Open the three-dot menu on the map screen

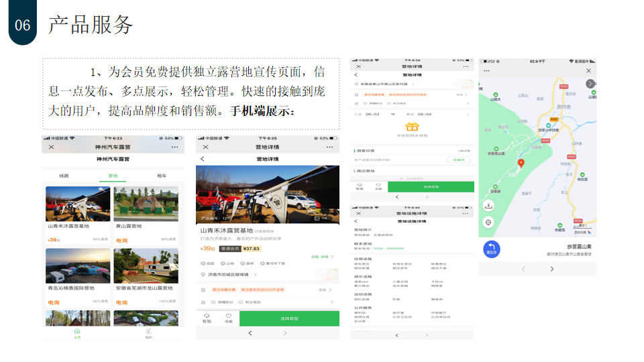pos(487,70)
